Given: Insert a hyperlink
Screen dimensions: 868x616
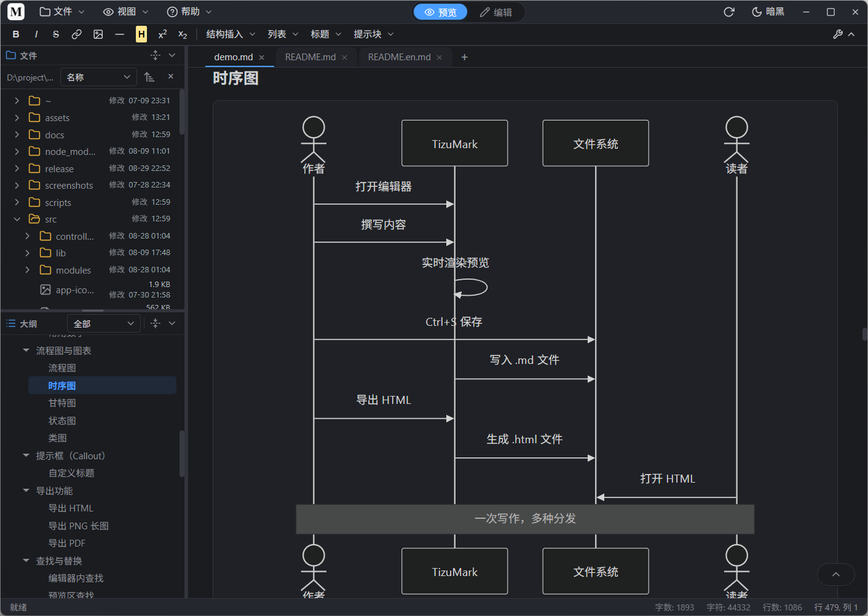Looking at the screenshot, I should tap(77, 34).
